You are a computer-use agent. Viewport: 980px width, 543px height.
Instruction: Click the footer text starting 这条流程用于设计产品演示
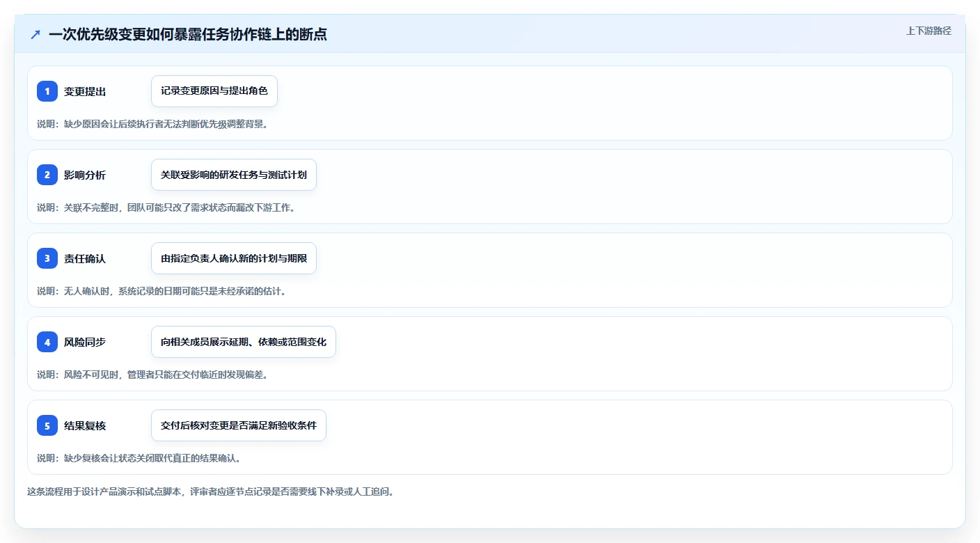[x=211, y=491]
